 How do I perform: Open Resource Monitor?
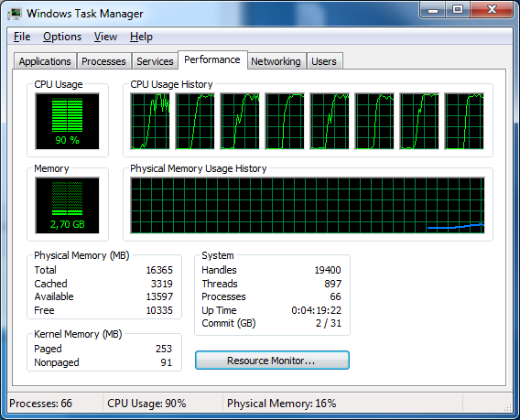pos(272,361)
